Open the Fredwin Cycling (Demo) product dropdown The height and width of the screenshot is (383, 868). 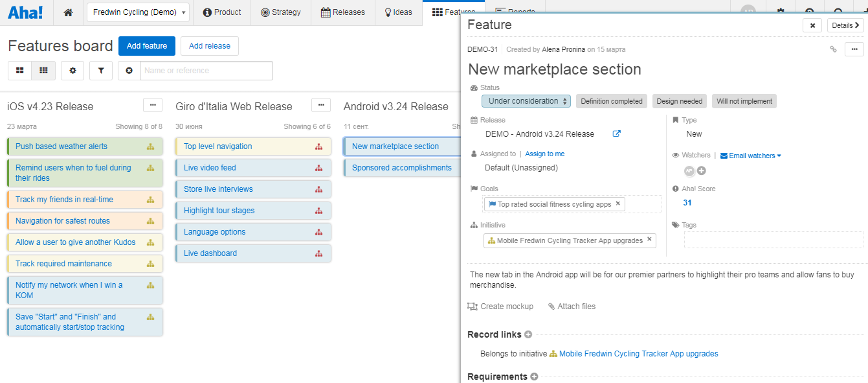139,12
